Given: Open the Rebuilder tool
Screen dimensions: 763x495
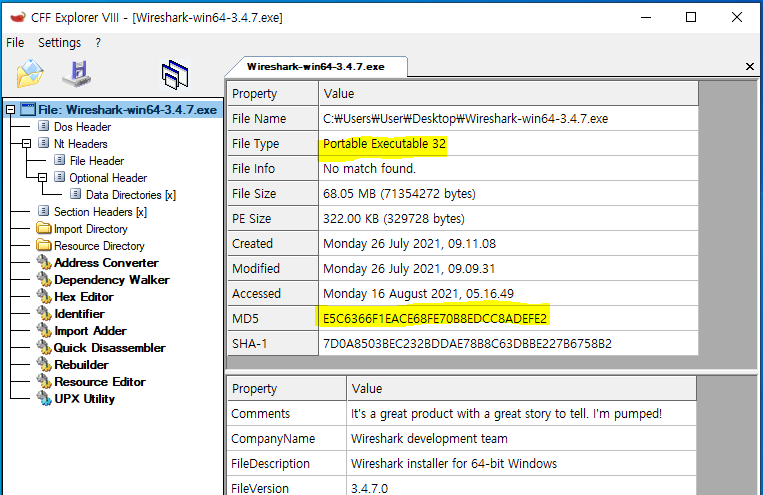Looking at the screenshot, I should pos(81,365).
